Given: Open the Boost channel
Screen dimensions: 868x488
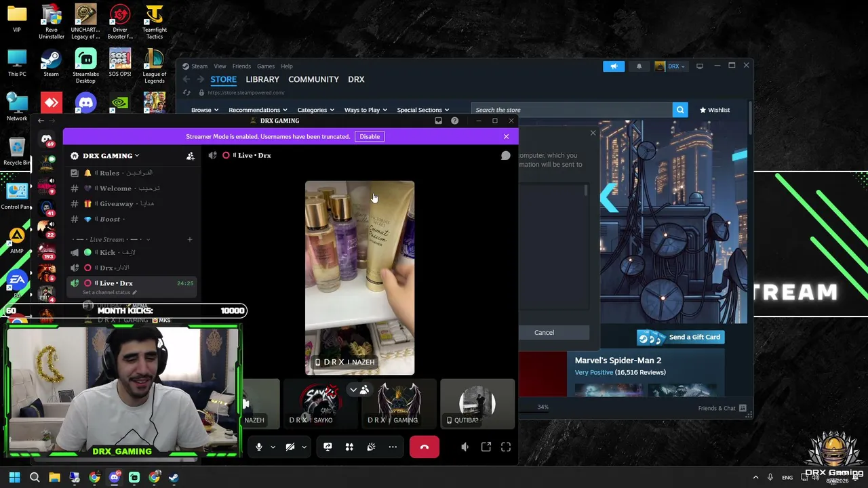Looking at the screenshot, I should [132, 220].
